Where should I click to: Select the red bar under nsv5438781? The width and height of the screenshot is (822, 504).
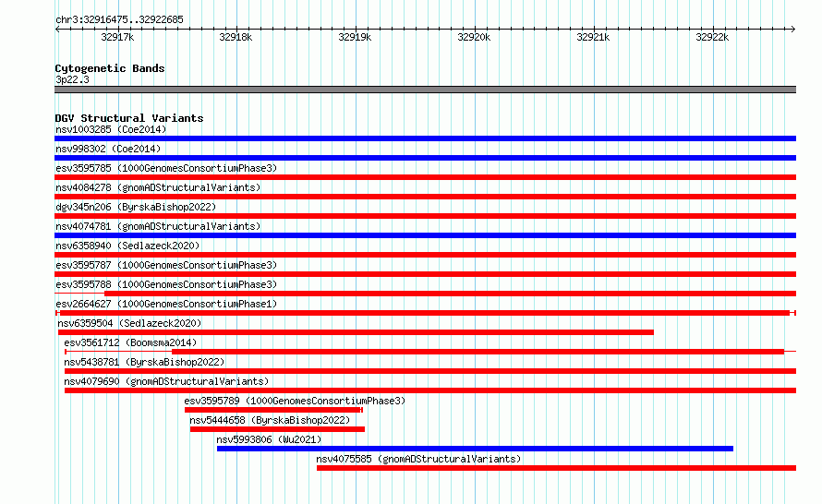430,371
